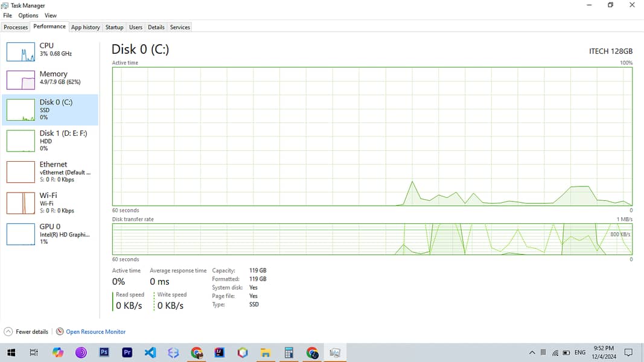Open the IntelliJ IDEA taskbar icon
The height and width of the screenshot is (362, 644).
(219, 352)
